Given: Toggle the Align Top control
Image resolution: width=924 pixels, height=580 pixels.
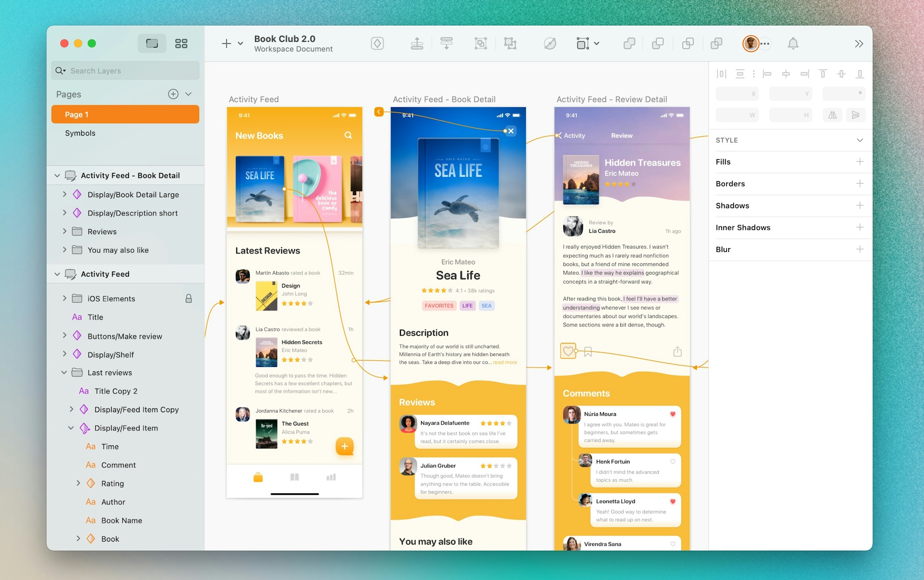Looking at the screenshot, I should (x=823, y=74).
